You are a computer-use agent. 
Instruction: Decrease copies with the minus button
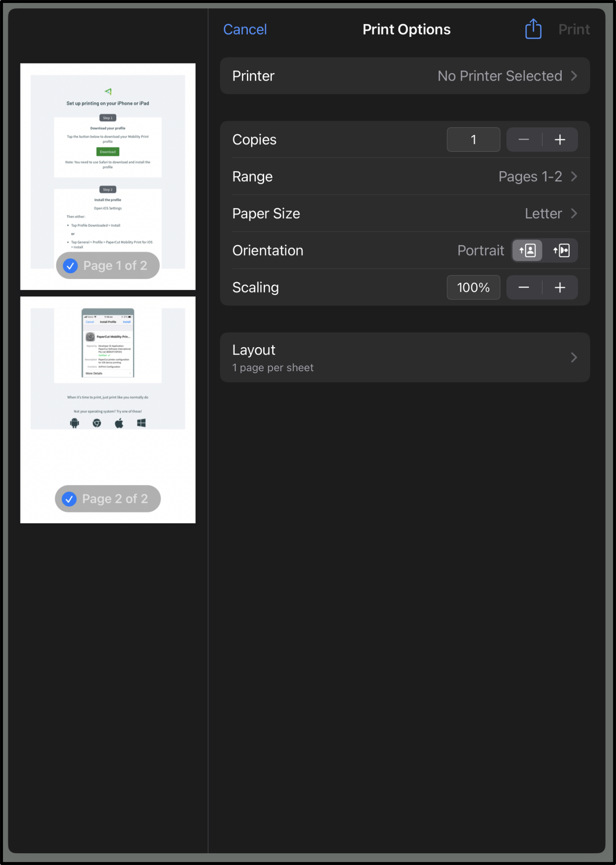[524, 140]
